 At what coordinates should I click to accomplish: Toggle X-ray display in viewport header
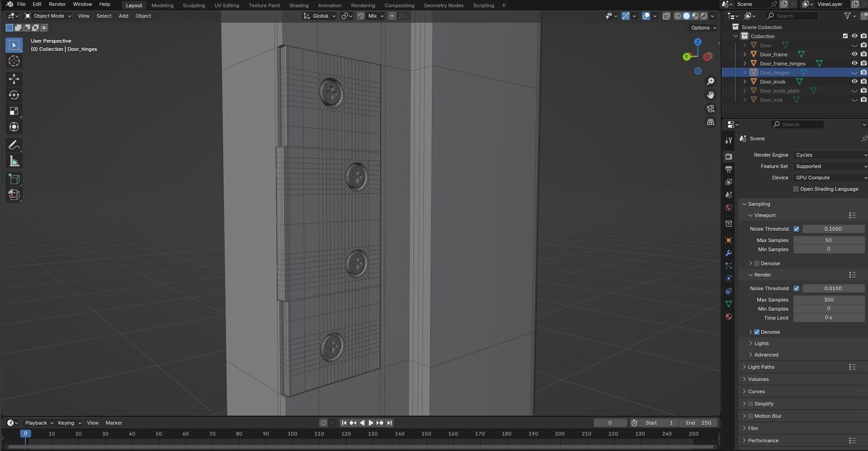point(666,16)
